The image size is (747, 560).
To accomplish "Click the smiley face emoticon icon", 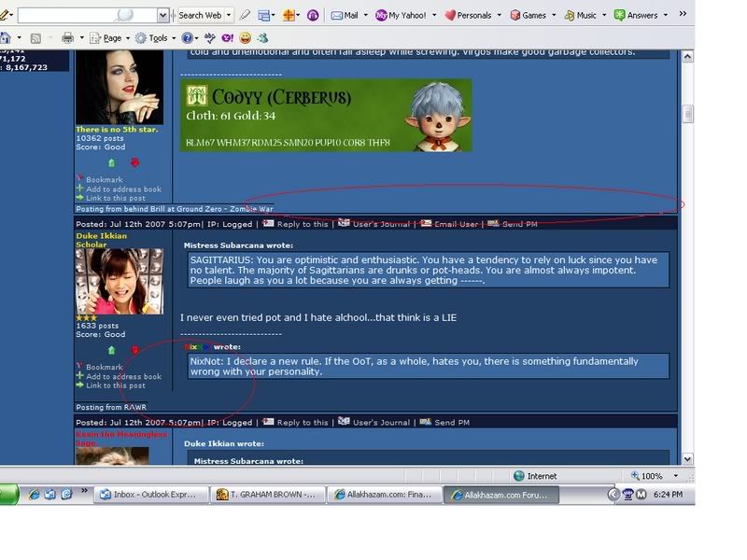I will 245,37.
